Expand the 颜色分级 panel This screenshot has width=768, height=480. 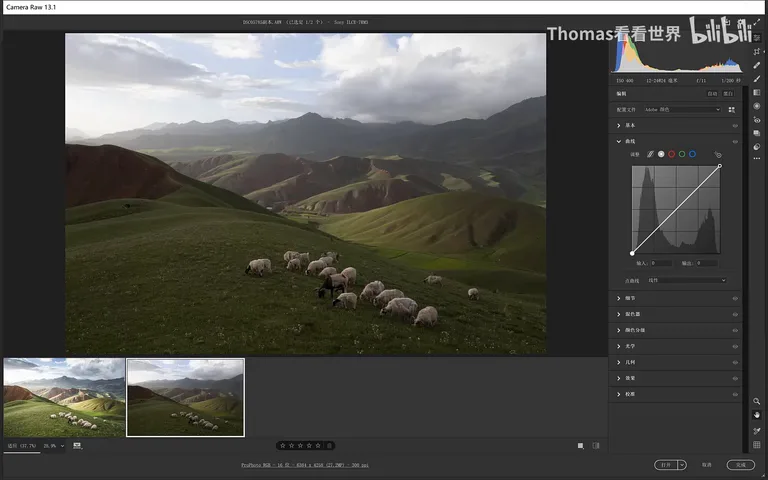619,331
